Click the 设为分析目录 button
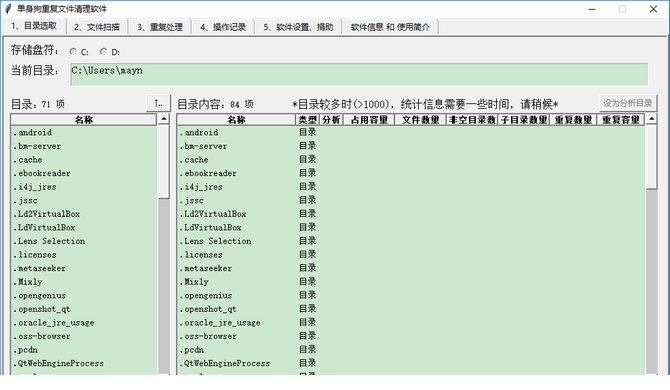The width and height of the screenshot is (670, 390). (628, 103)
